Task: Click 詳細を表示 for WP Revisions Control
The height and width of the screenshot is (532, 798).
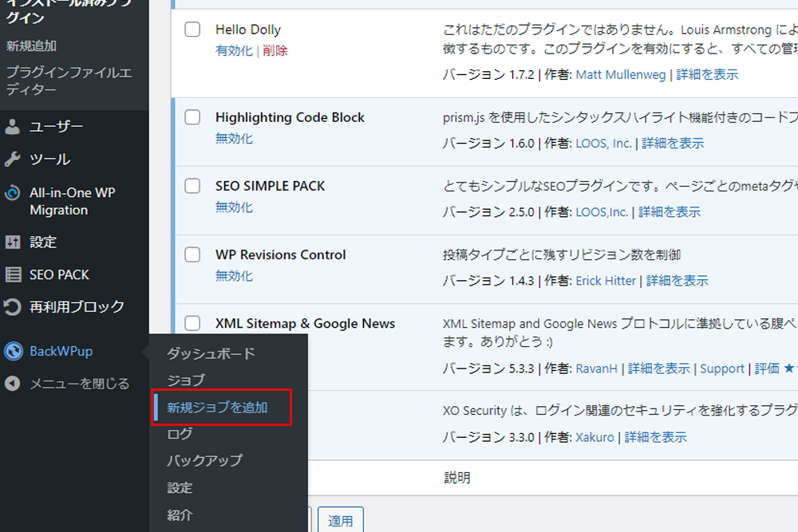Action: tap(678, 281)
